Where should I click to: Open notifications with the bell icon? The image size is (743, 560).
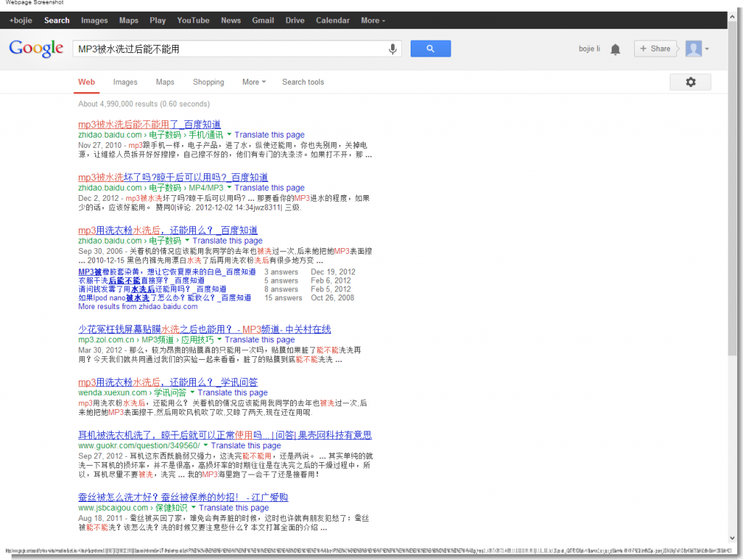point(615,49)
